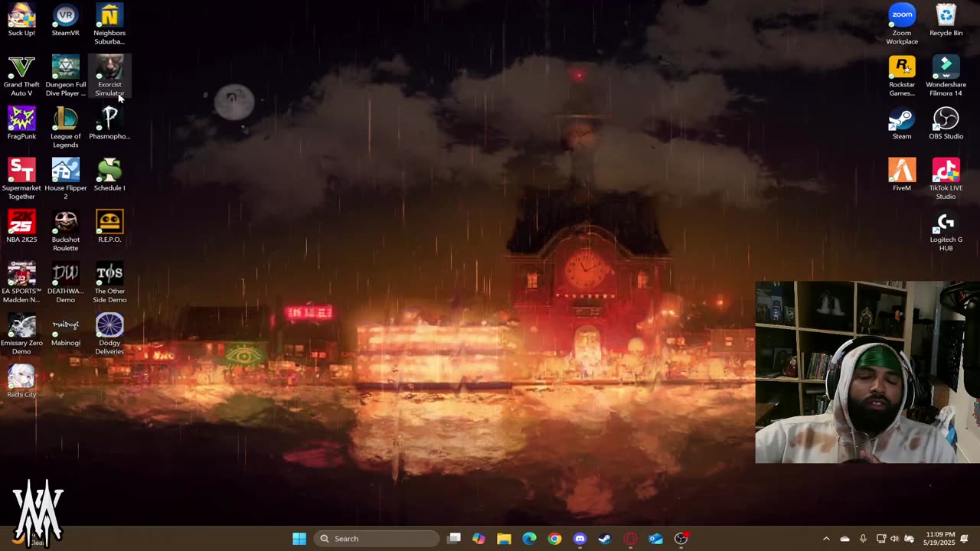Launch the SteamVR desktop icon
Viewport: 980px width, 551px height.
pyautogui.click(x=65, y=20)
